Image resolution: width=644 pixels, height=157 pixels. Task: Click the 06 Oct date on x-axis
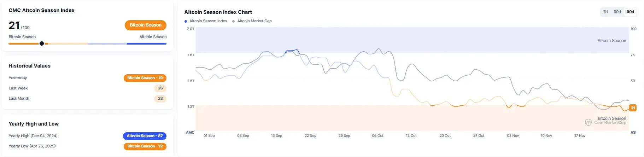(377, 136)
